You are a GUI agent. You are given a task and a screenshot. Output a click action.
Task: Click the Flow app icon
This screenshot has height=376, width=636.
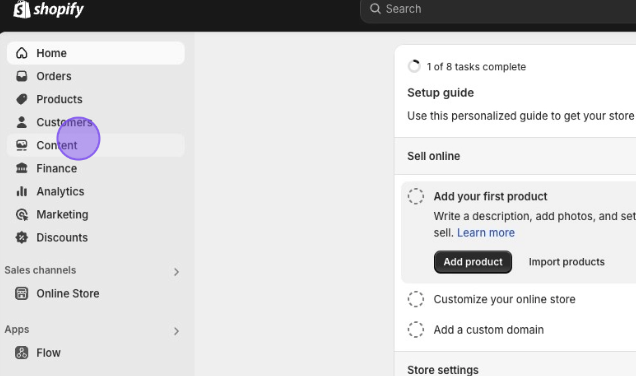coord(21,352)
